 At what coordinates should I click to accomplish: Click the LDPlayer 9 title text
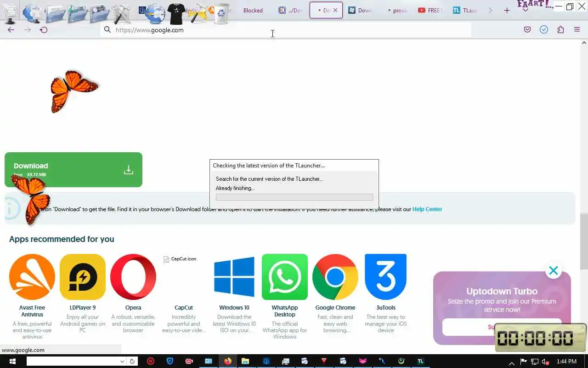83,308
